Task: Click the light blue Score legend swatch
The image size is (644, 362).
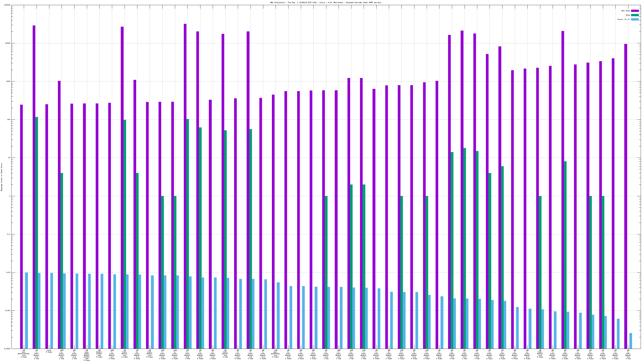Action: point(635,19)
